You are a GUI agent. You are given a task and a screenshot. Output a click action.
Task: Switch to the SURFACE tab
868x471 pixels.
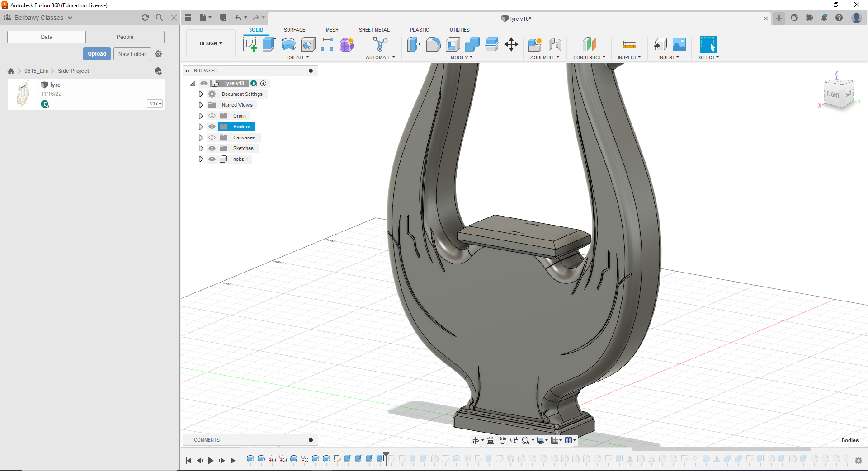pos(294,30)
